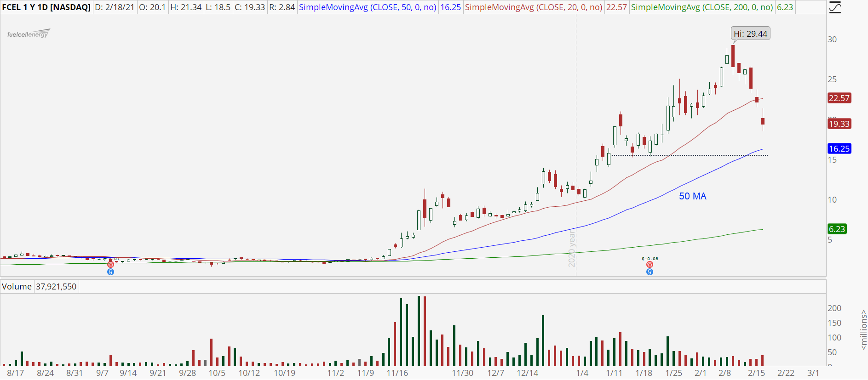
Task: Click the blue 16.25 price axis tag
Action: pyautogui.click(x=839, y=149)
